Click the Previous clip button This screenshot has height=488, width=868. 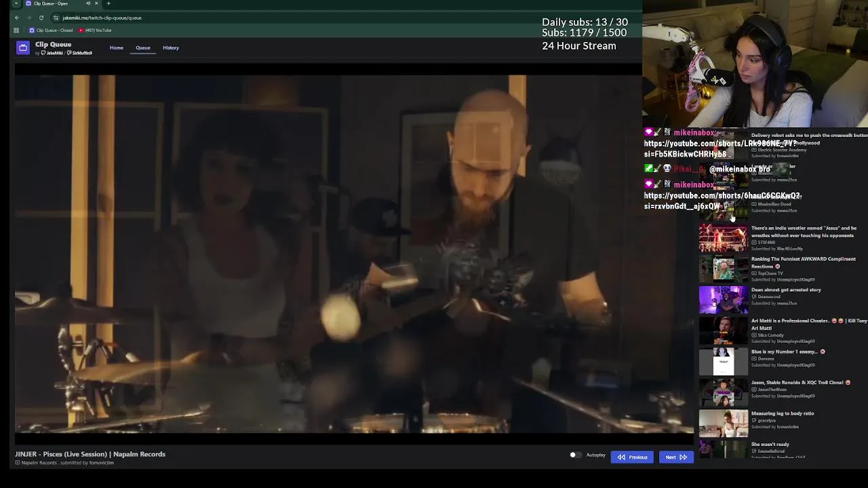tap(632, 457)
